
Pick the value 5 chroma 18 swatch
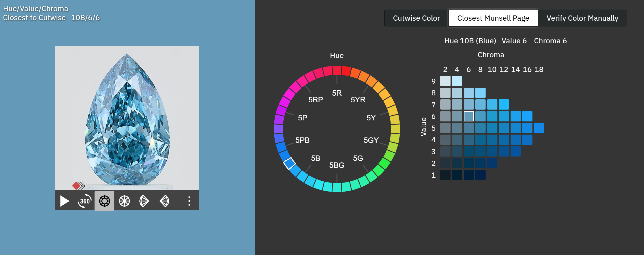coord(539,128)
